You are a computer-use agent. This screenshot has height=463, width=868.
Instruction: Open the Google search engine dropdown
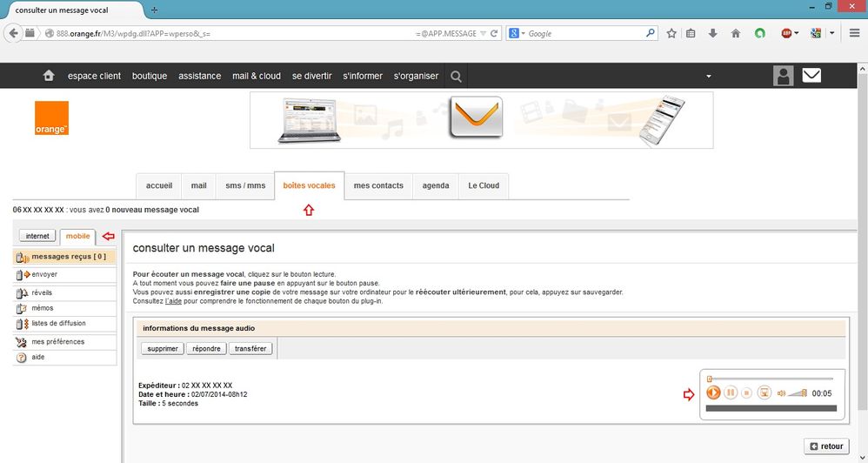point(517,33)
